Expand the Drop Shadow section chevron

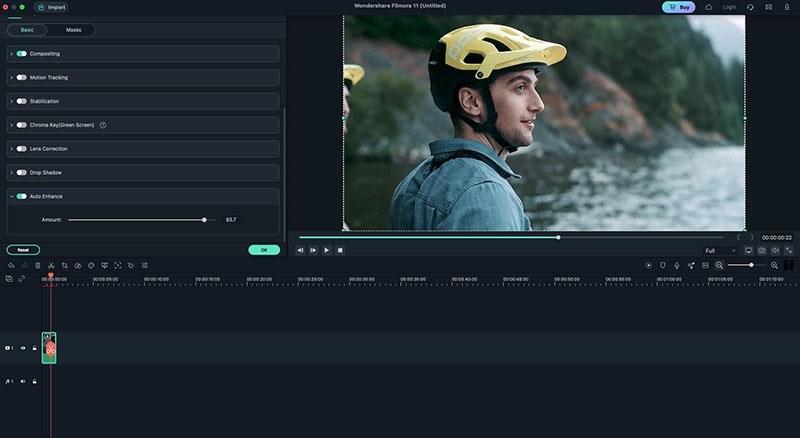[x=12, y=173]
